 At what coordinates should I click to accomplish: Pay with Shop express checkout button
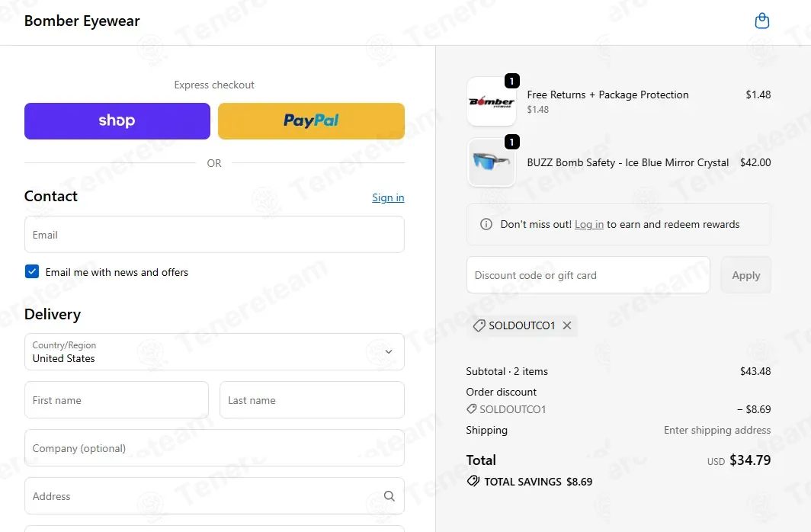[117, 121]
